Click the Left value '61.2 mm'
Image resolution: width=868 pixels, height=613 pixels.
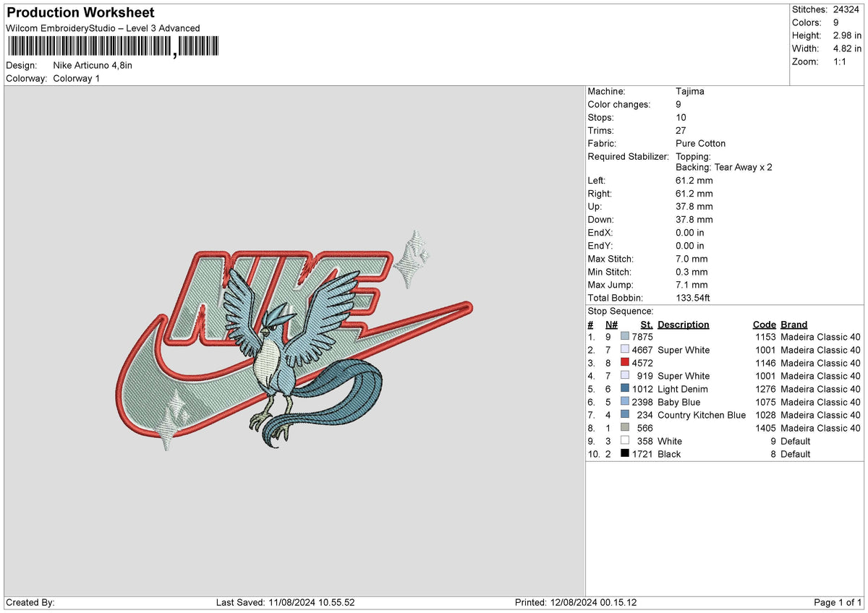(694, 180)
